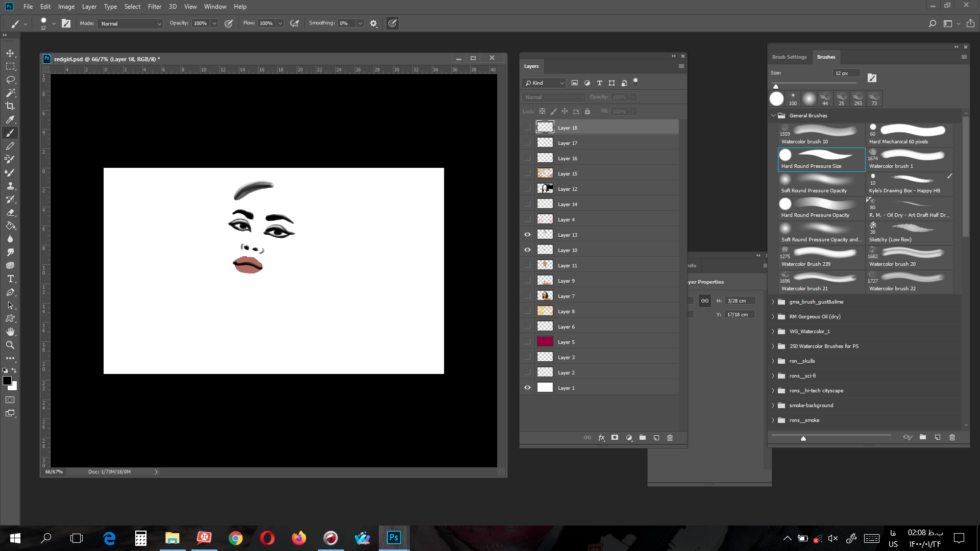
Task: Show Layer 18 by toggling visibility
Action: pos(527,128)
